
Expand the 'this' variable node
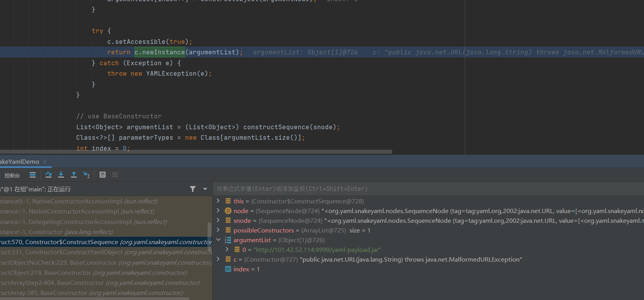click(218, 201)
